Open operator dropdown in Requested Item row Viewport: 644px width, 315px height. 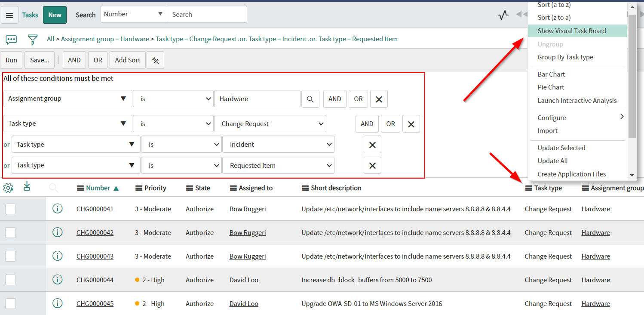[x=181, y=165]
